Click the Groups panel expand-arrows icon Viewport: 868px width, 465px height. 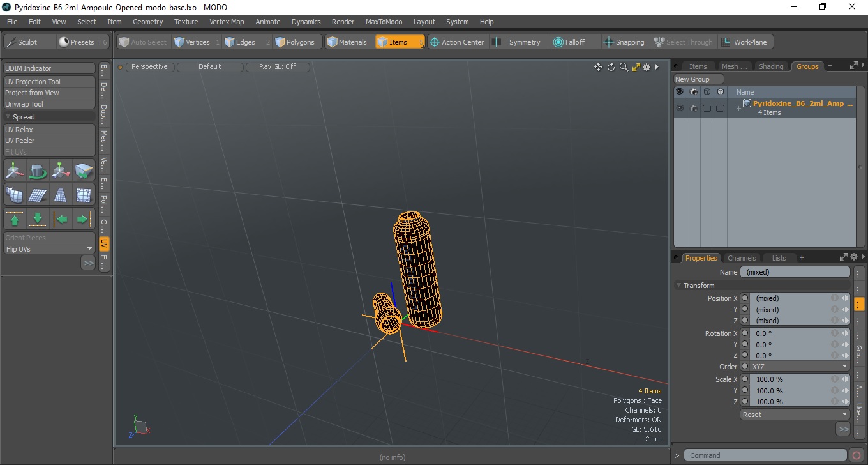(854, 66)
